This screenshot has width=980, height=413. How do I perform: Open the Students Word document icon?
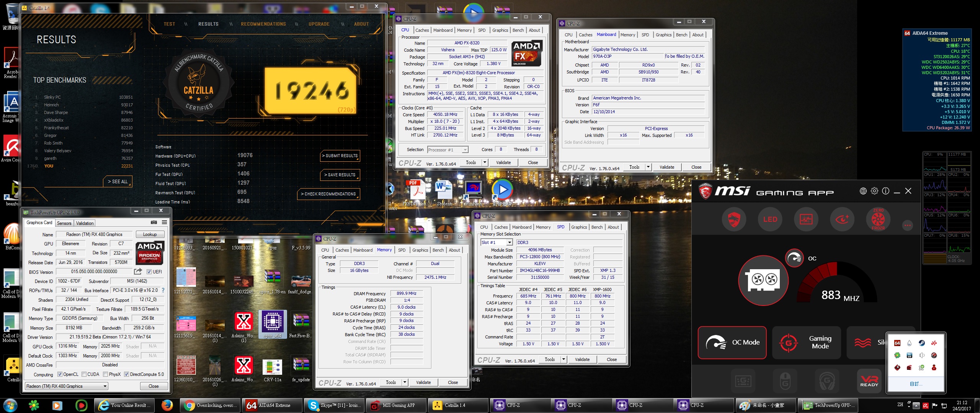445,193
